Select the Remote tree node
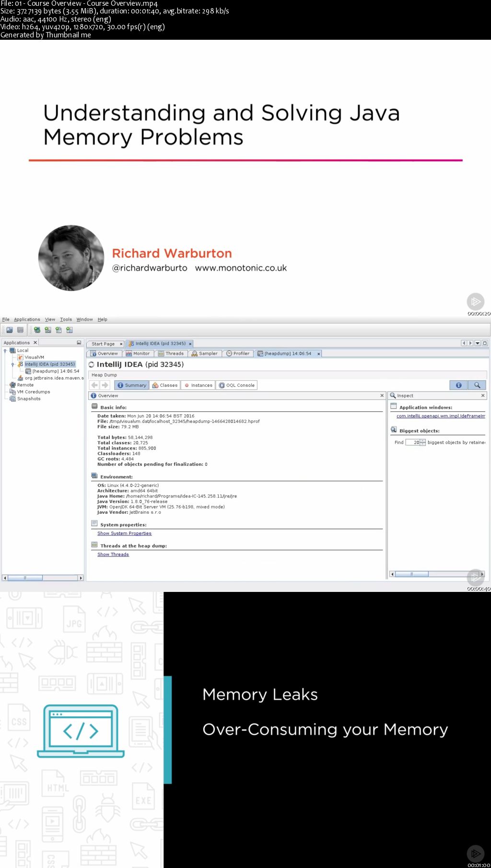Screen dimensions: 491x868 (25, 385)
